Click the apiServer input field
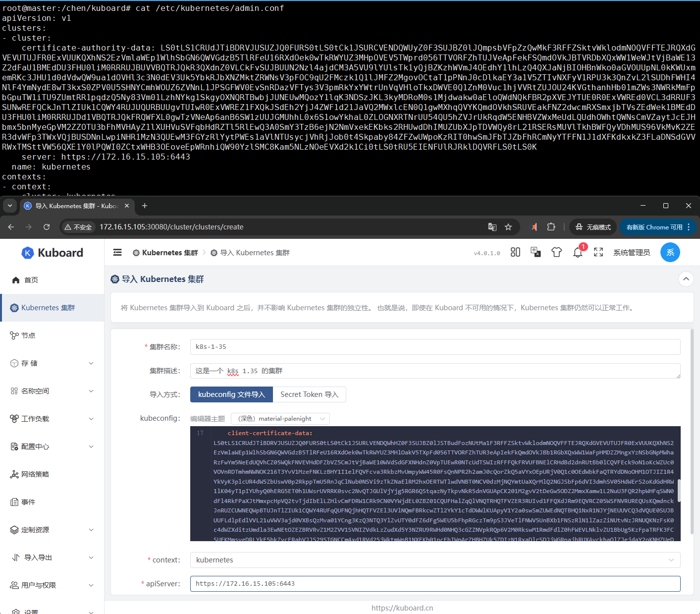Viewport: 700px width, 614px height. point(435,584)
